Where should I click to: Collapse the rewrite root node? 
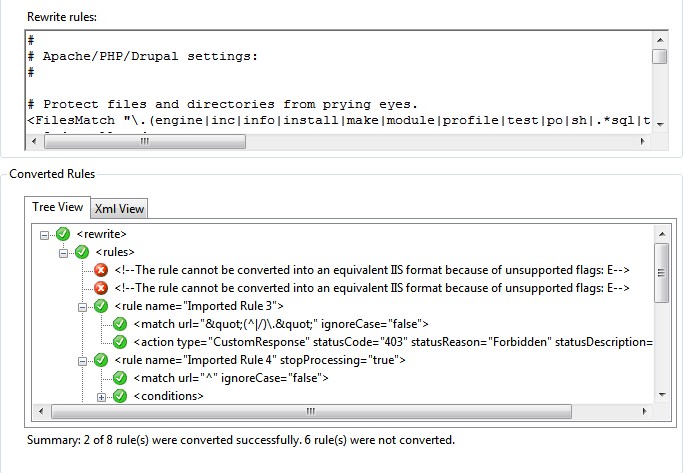(x=44, y=234)
